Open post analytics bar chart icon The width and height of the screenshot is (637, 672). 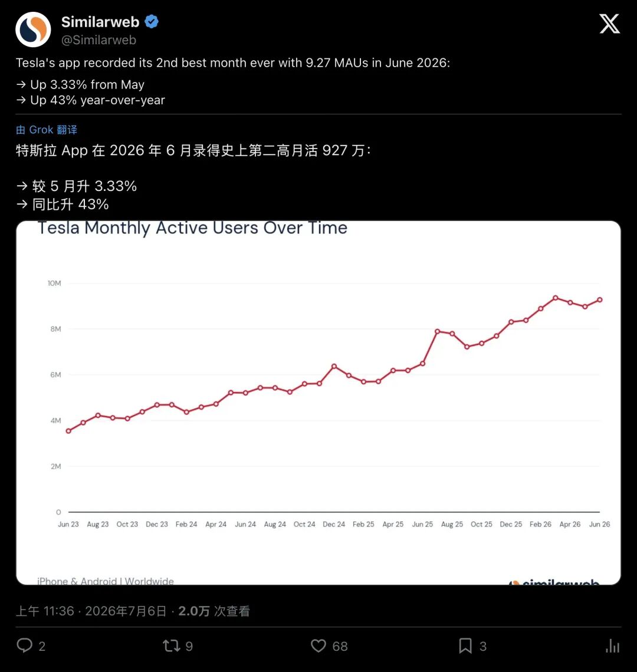point(613,645)
